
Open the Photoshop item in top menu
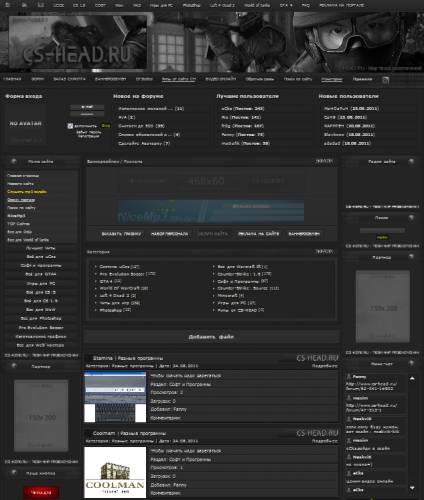coord(191,5)
